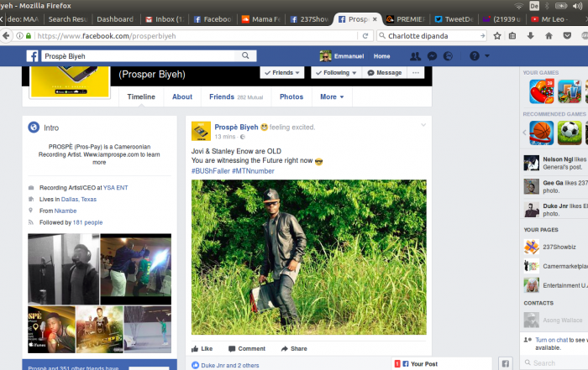Open the friend requests icon
Screen dimensions: 588x370
coord(415,56)
